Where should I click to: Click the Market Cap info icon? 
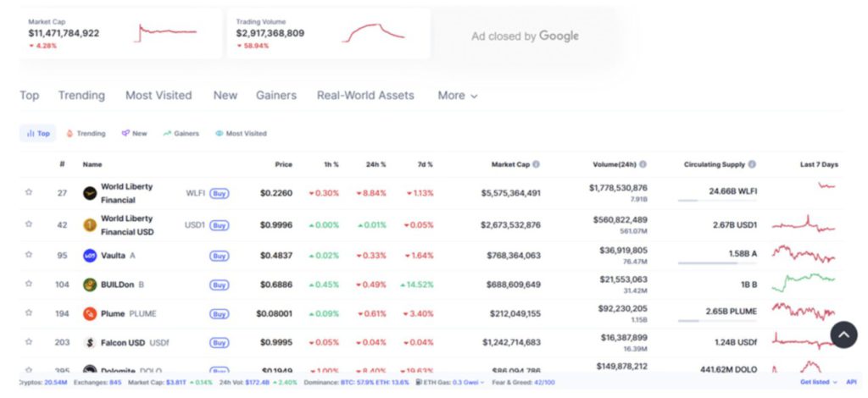click(536, 164)
